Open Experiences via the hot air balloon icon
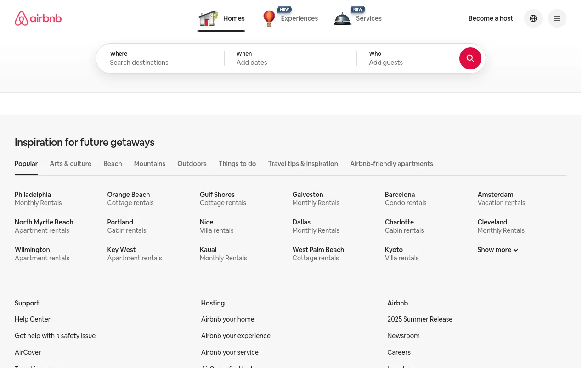Image resolution: width=588 pixels, height=368 pixels. click(269, 18)
